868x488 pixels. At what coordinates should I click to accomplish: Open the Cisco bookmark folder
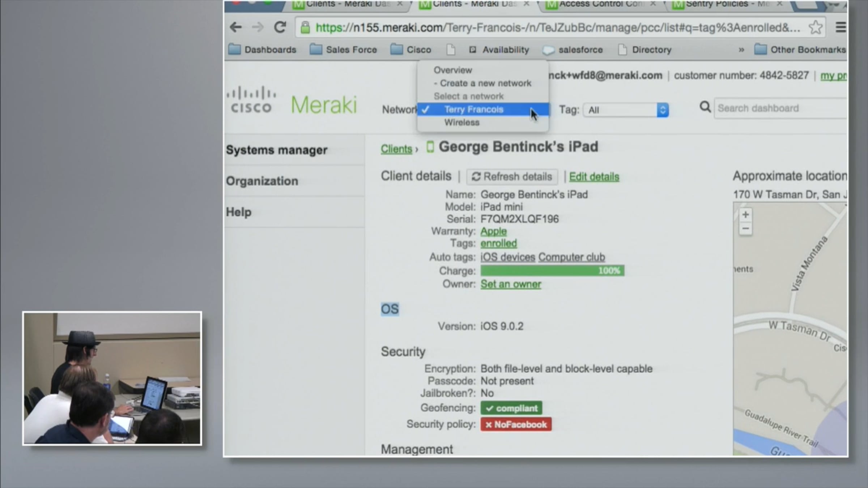[x=411, y=50]
